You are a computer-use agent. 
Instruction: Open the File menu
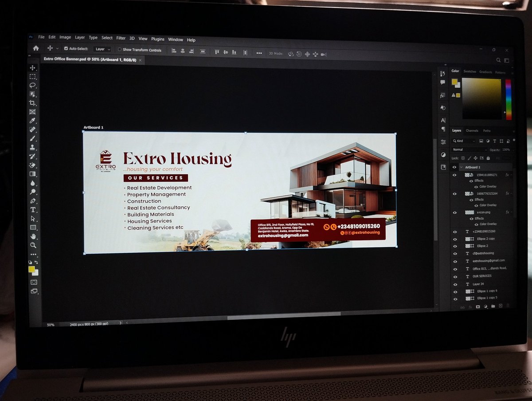coord(41,37)
